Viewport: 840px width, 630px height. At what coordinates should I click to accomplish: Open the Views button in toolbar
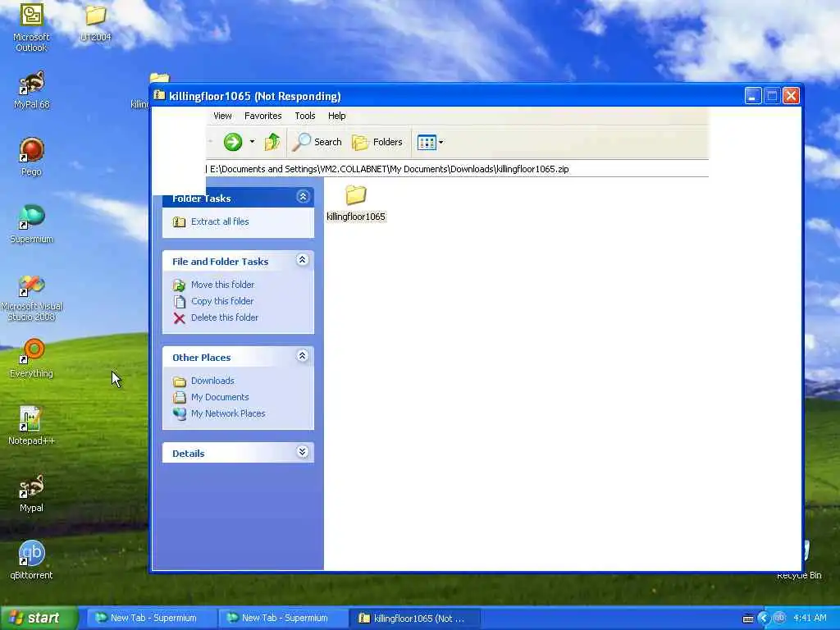427,143
